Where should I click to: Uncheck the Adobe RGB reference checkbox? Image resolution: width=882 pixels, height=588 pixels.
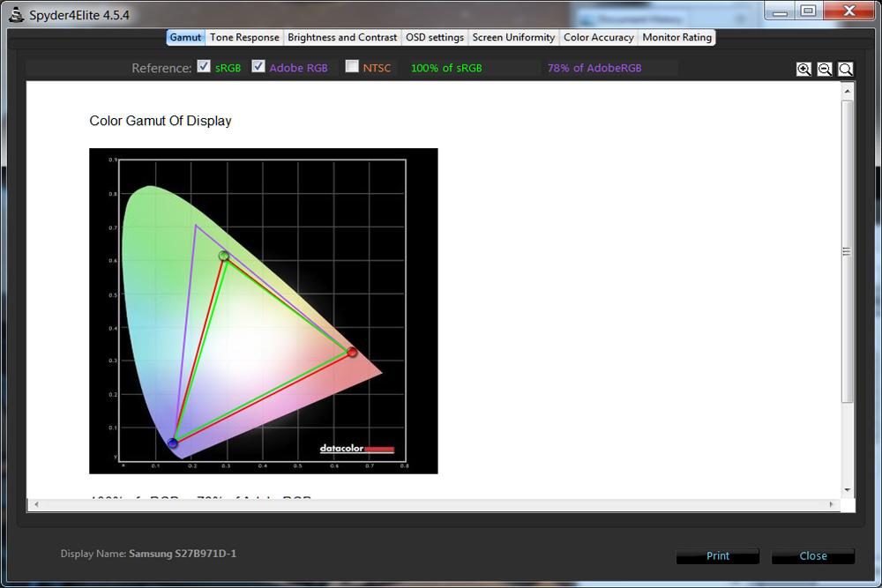click(258, 66)
